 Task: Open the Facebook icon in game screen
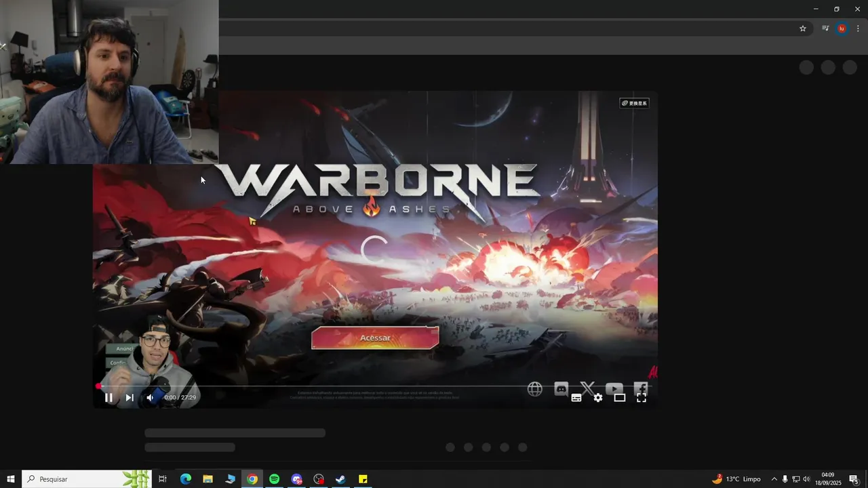(640, 388)
